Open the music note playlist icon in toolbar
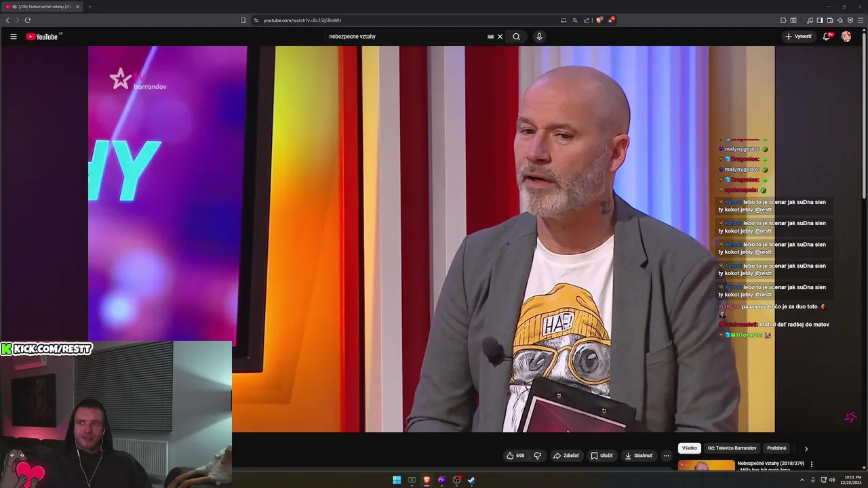Screen dimensions: 868x488 click(x=810, y=20)
